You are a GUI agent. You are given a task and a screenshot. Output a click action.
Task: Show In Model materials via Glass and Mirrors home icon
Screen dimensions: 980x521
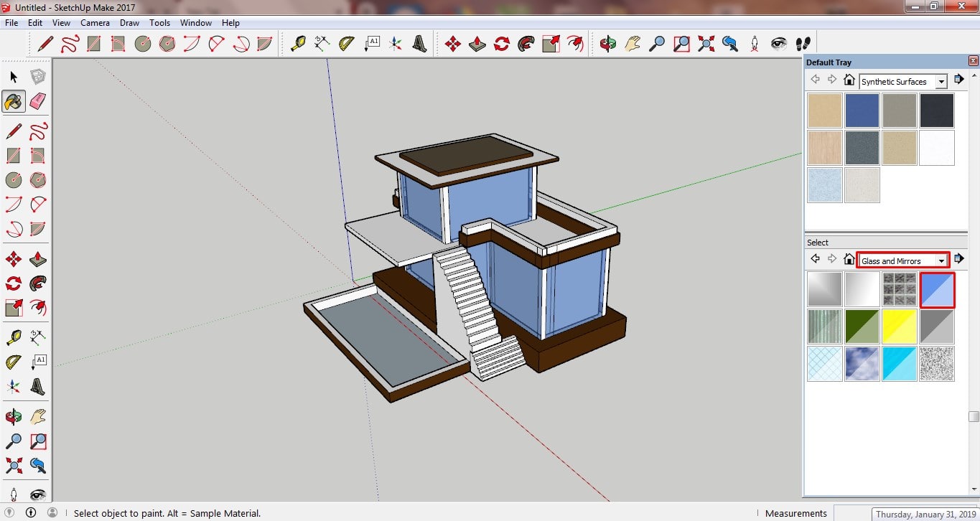click(849, 259)
